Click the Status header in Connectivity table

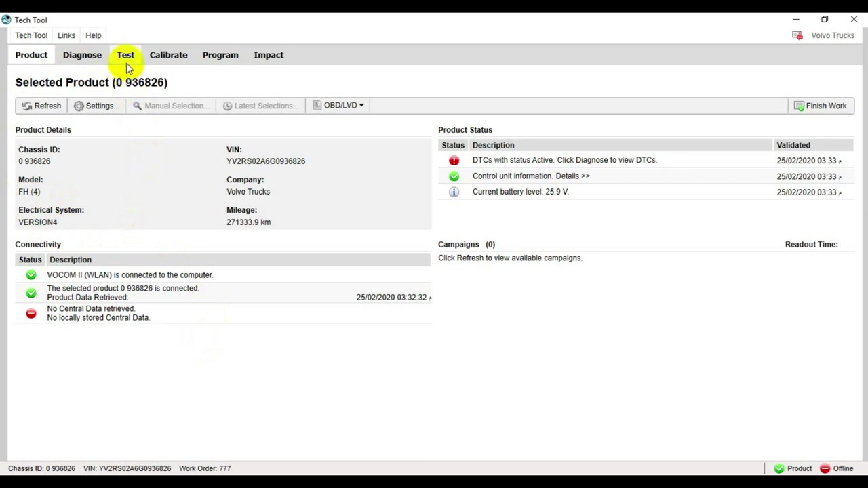pos(30,260)
